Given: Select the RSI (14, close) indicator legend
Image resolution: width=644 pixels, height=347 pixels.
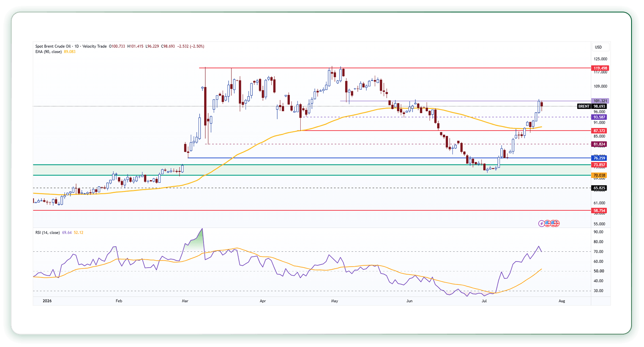Looking at the screenshot, I should coord(47,232).
